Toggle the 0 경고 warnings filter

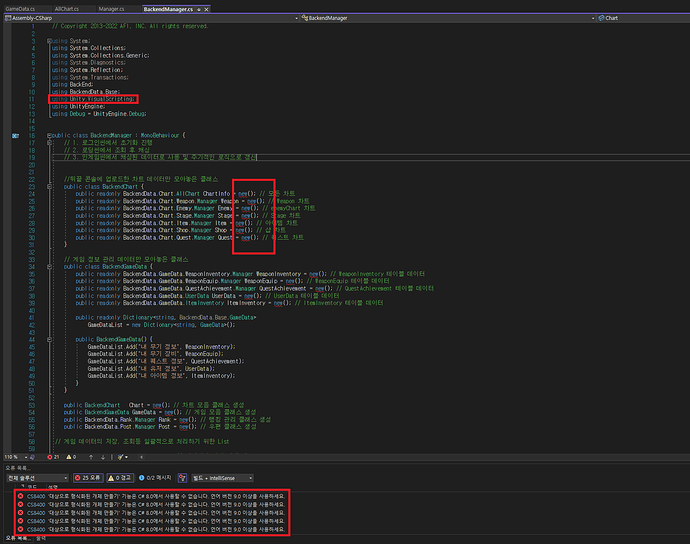click(120, 478)
